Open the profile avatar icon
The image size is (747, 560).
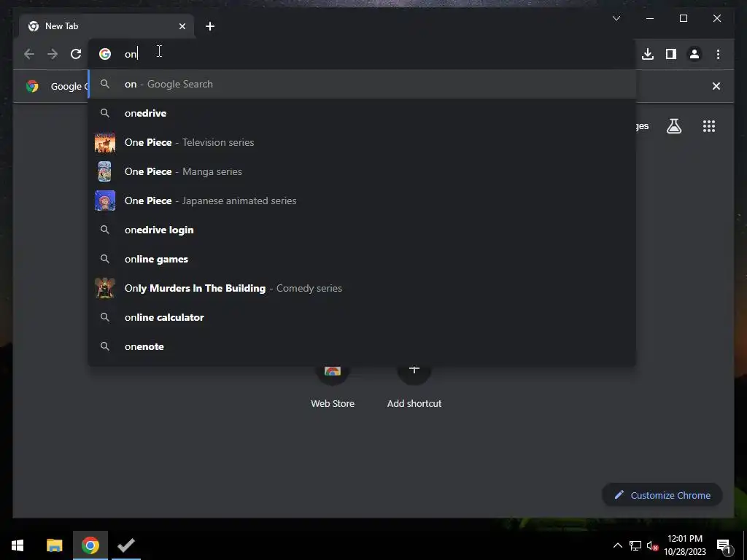(694, 54)
